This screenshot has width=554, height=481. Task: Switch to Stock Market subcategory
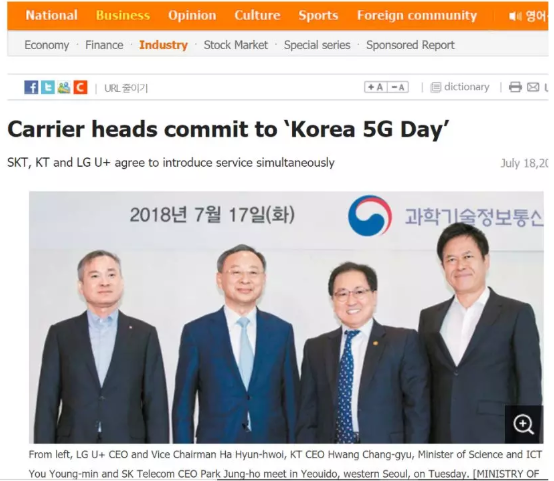(x=236, y=45)
